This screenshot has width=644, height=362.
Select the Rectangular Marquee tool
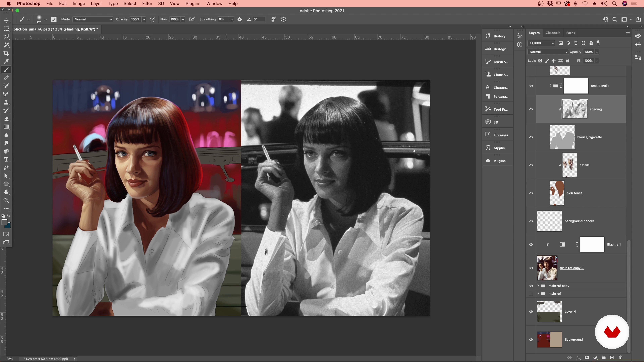click(6, 29)
